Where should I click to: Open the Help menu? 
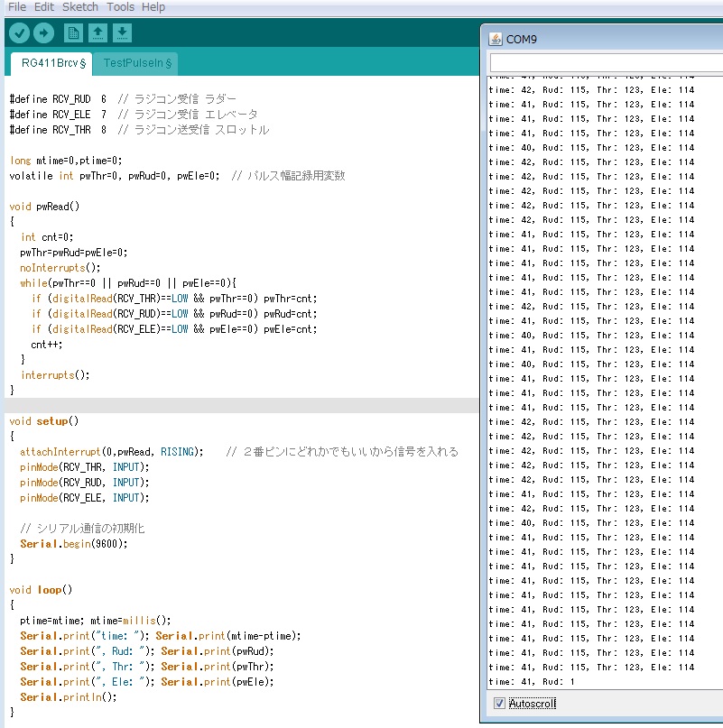click(x=153, y=7)
